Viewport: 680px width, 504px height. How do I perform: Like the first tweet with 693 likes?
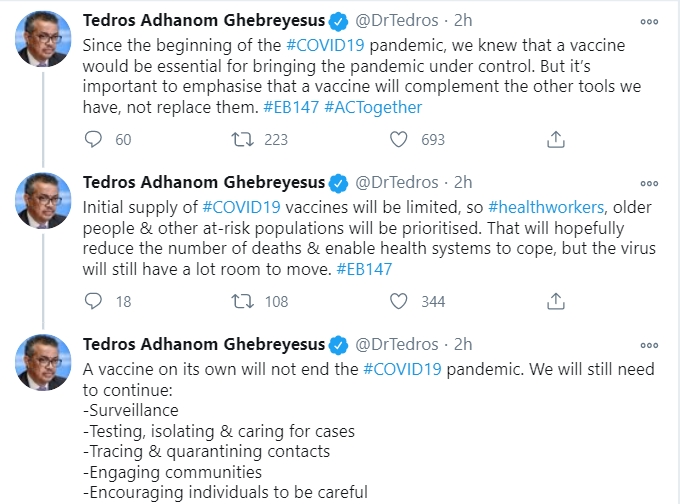tap(399, 140)
